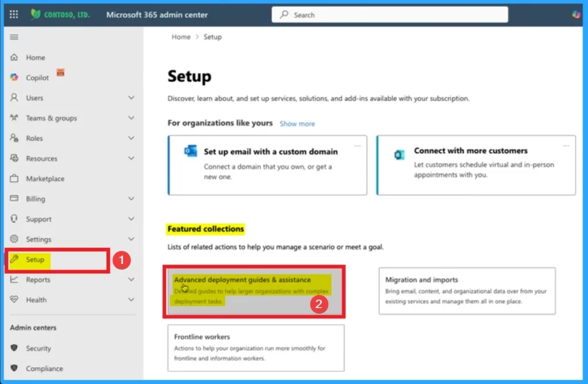Click the Marketplace bag icon
This screenshot has width=588, height=384.
pos(14,179)
